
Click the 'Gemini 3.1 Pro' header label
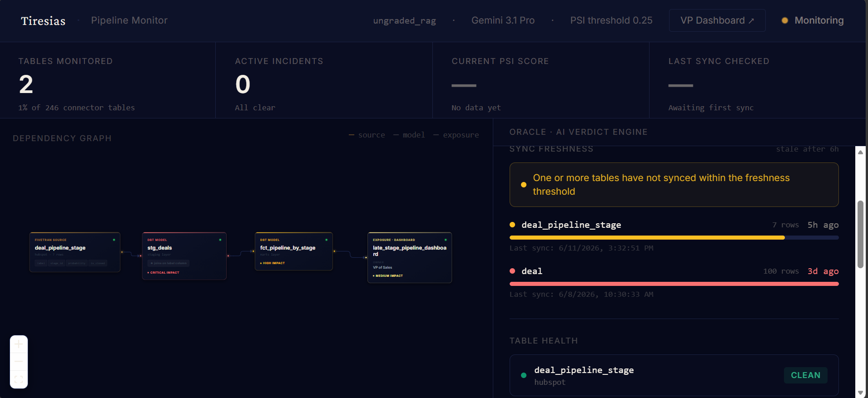[x=503, y=20]
